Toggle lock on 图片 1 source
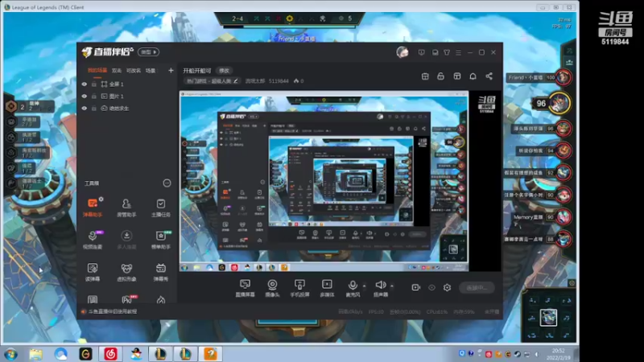This screenshot has height=362, width=644. [94, 97]
